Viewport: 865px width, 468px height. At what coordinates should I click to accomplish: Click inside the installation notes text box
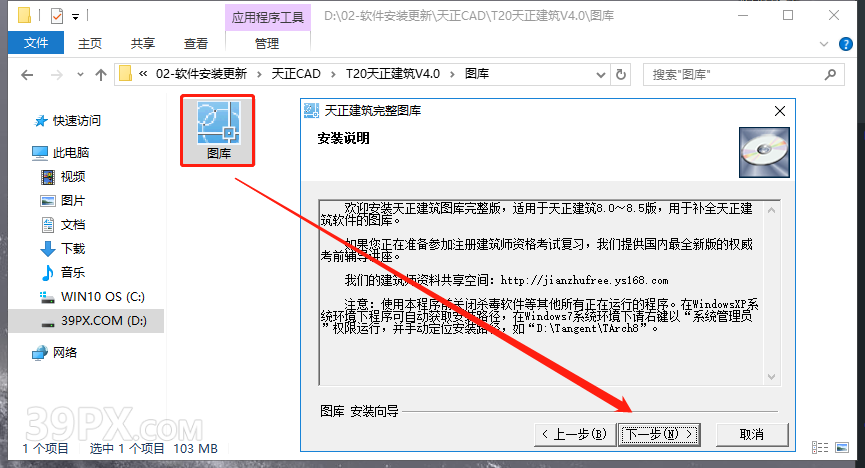[549, 292]
